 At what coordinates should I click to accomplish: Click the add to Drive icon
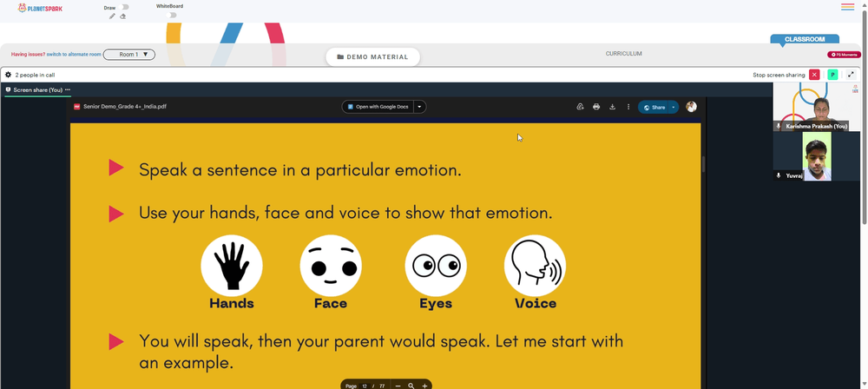[x=580, y=107]
